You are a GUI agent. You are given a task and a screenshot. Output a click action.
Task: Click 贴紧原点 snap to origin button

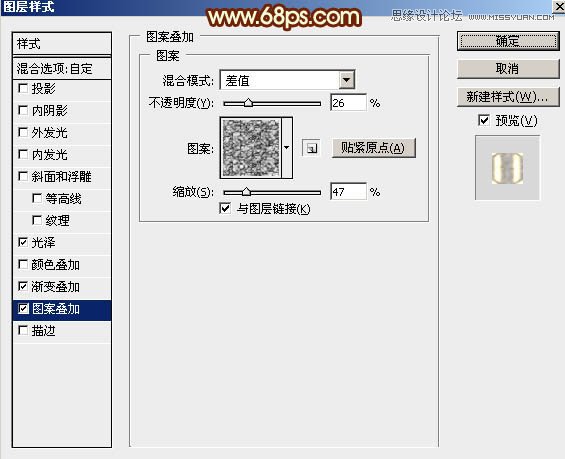click(x=373, y=148)
